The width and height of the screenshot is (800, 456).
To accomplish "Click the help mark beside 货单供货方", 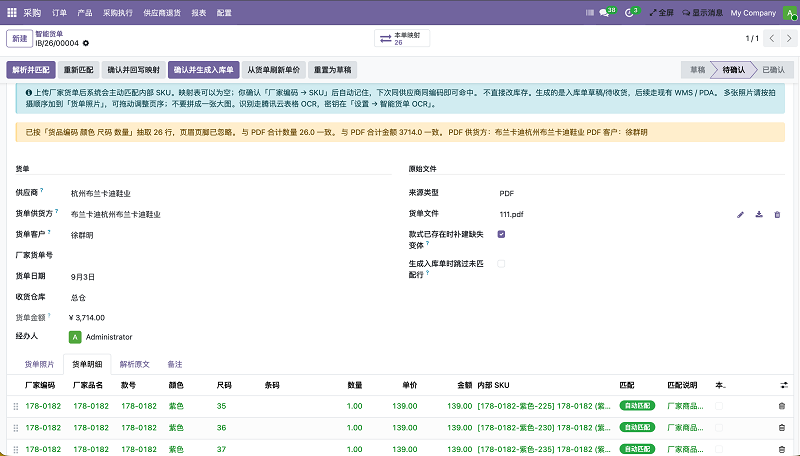I will [x=57, y=211].
